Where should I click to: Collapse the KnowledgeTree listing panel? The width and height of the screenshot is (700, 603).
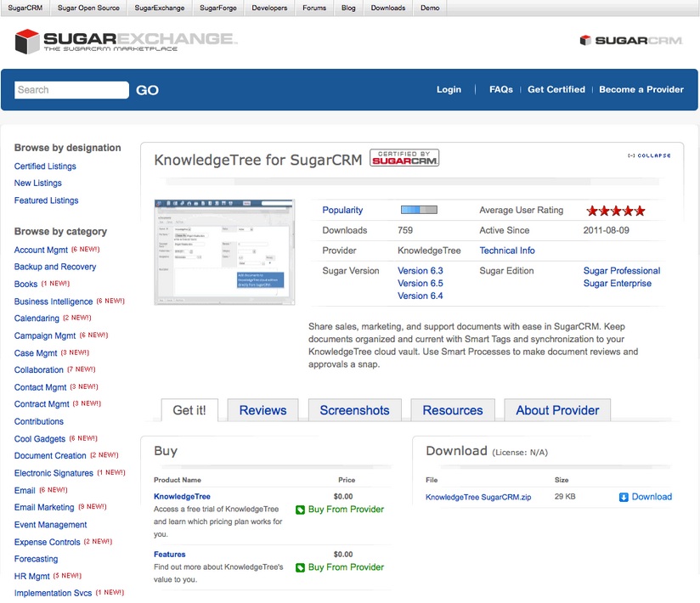pyautogui.click(x=649, y=155)
